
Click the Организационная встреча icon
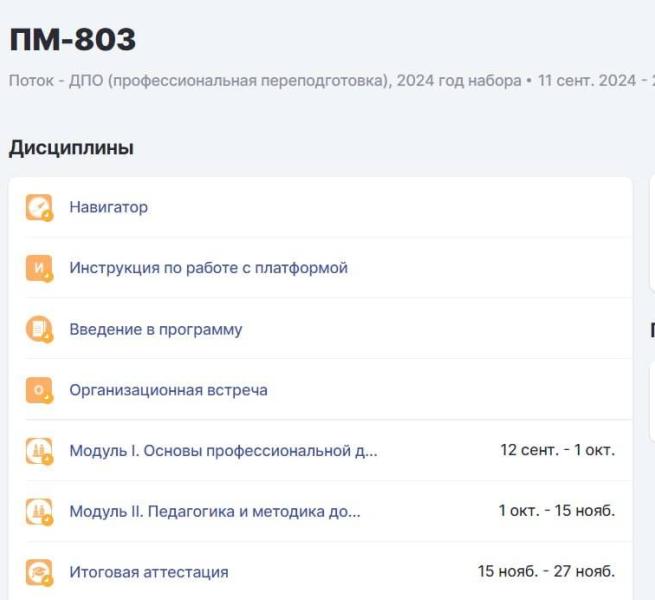[x=38, y=390]
